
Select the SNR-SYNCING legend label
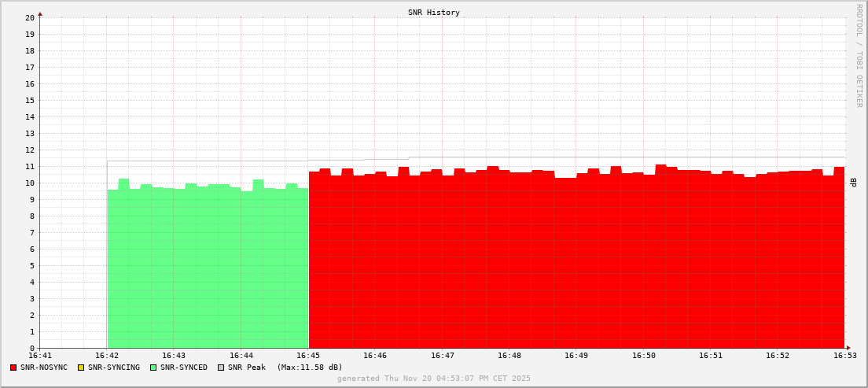(x=113, y=368)
